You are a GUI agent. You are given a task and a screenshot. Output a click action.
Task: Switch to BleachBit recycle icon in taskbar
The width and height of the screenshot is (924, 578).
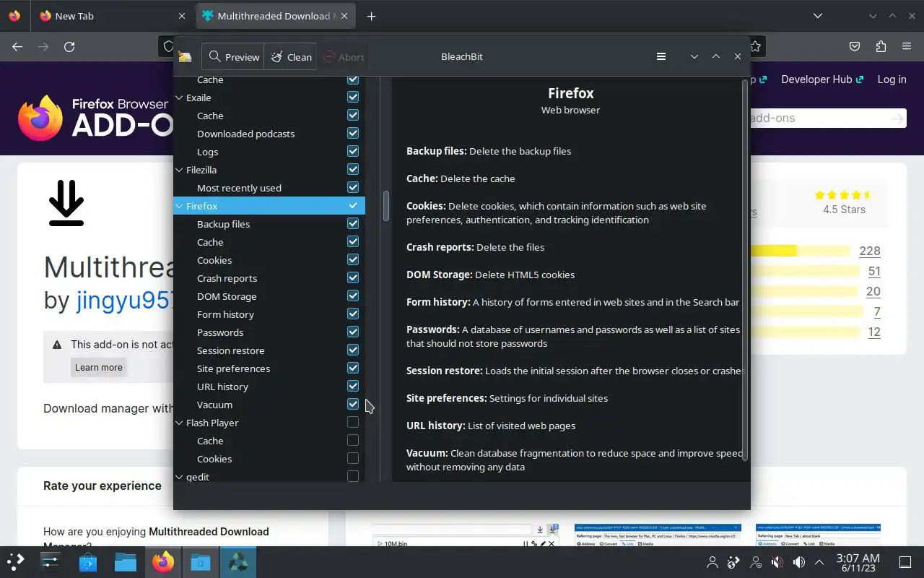[238, 561]
